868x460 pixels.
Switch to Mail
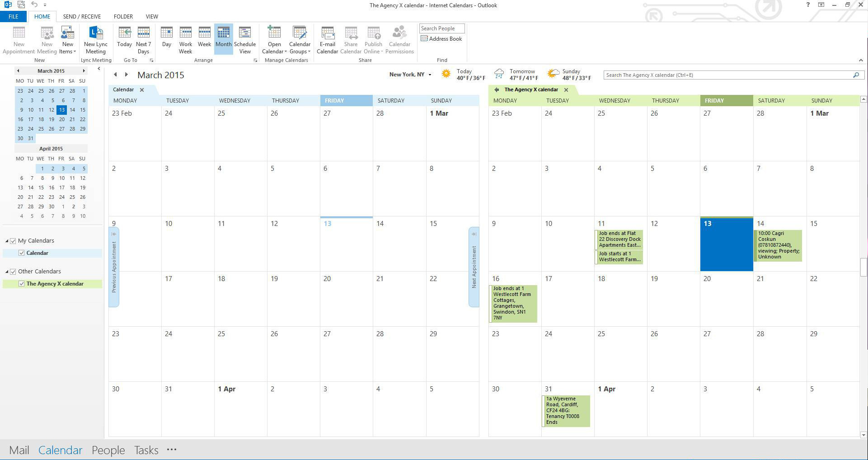coord(19,450)
